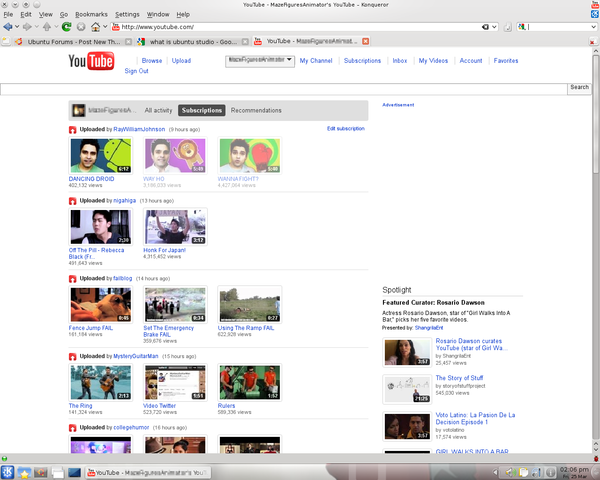
Task: Open a new tab with the tab-bar icon
Action: click(6, 41)
